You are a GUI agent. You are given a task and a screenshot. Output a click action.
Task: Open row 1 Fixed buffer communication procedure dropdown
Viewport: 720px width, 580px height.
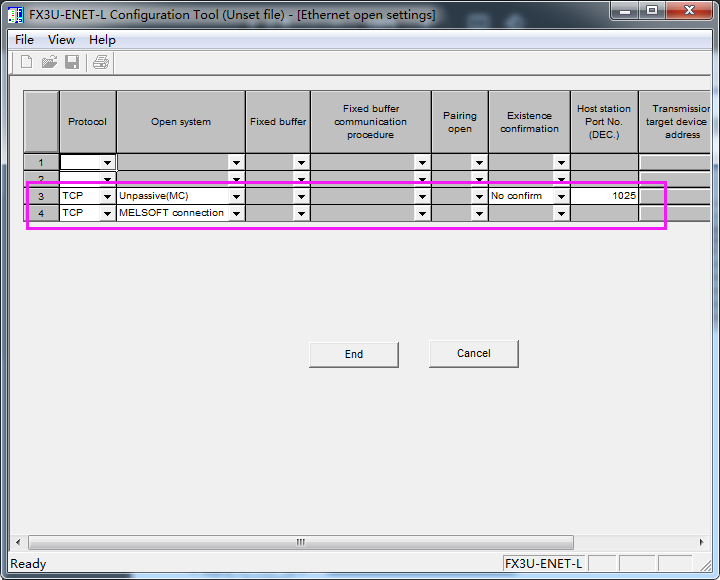point(422,163)
